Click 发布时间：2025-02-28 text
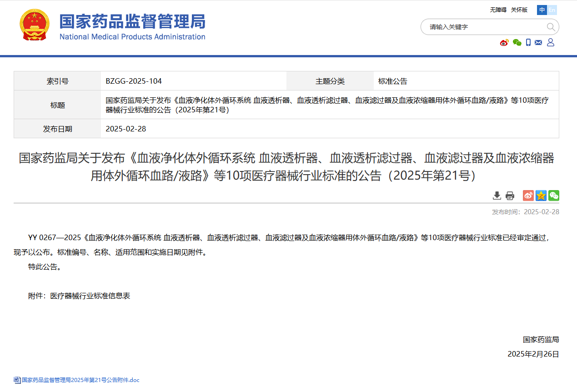Viewport: 577px width, 392px height. (x=526, y=212)
